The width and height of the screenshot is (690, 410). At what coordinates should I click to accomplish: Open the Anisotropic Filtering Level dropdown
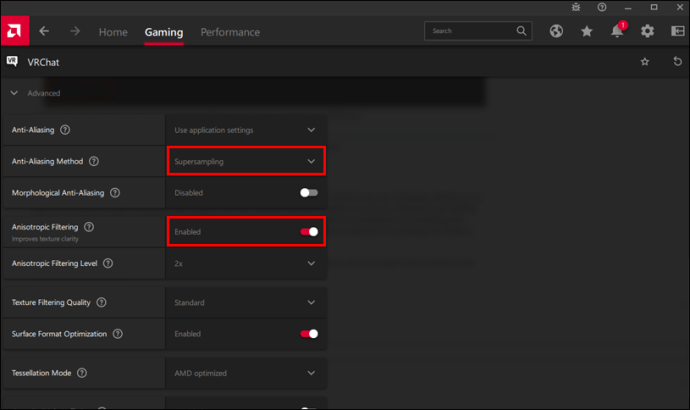tap(246, 264)
